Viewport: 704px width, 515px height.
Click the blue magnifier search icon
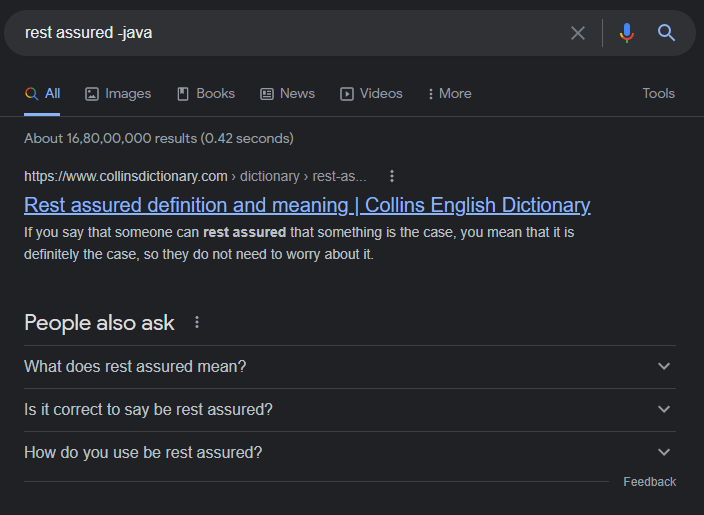point(666,33)
